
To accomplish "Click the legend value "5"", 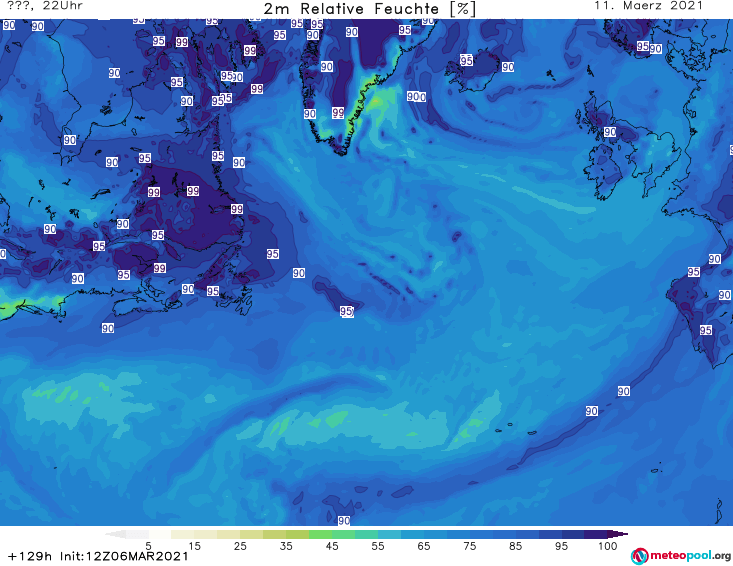I will pyautogui.click(x=148, y=546).
